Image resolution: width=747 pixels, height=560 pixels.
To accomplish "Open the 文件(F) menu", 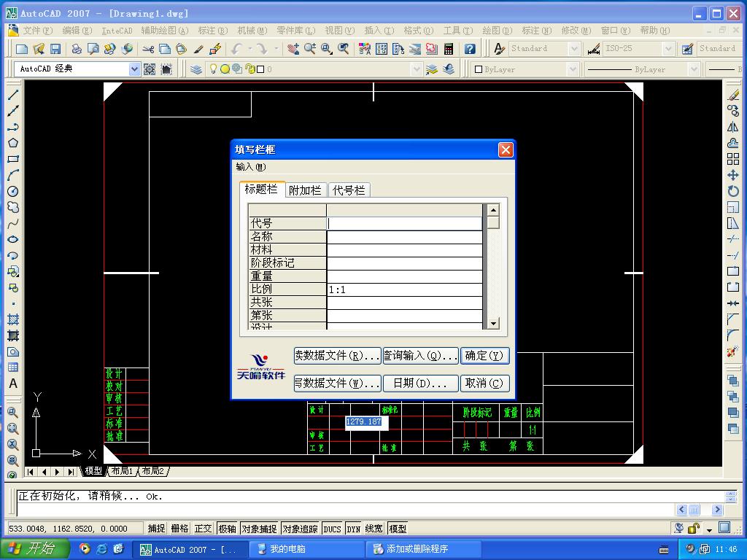I will pyautogui.click(x=38, y=31).
